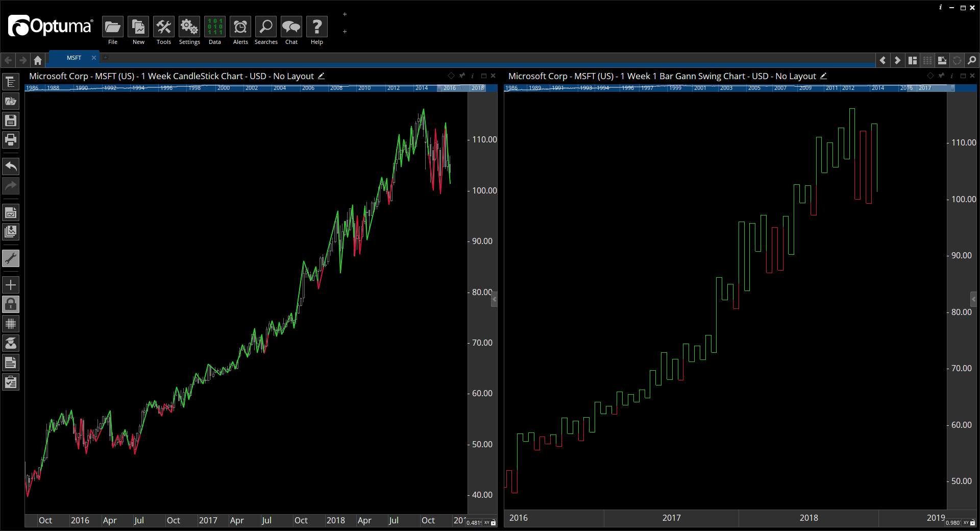Screen dimensions: 980x531
Task: Show info for candlestick chart
Action: click(473, 76)
